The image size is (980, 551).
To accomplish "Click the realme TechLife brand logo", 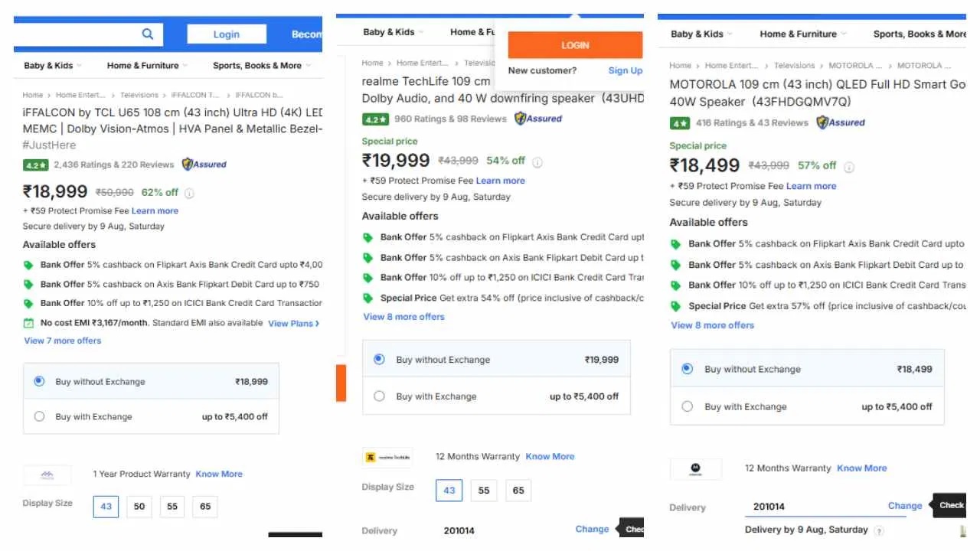I will click(387, 457).
